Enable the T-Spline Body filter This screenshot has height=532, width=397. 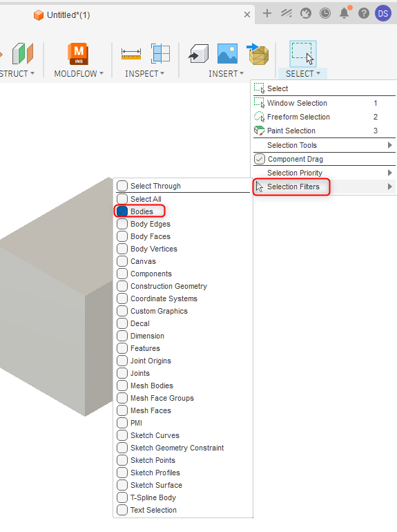(x=122, y=497)
